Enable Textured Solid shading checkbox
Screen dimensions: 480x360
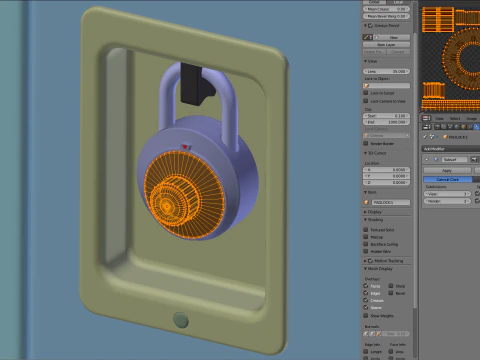click(x=366, y=230)
